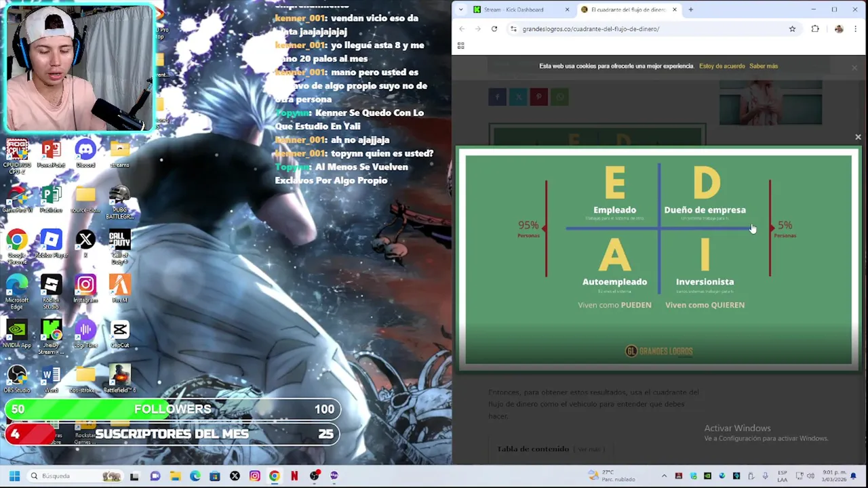
Task: Switch to Stream - Kick Dashboard tab
Action: coord(514,9)
